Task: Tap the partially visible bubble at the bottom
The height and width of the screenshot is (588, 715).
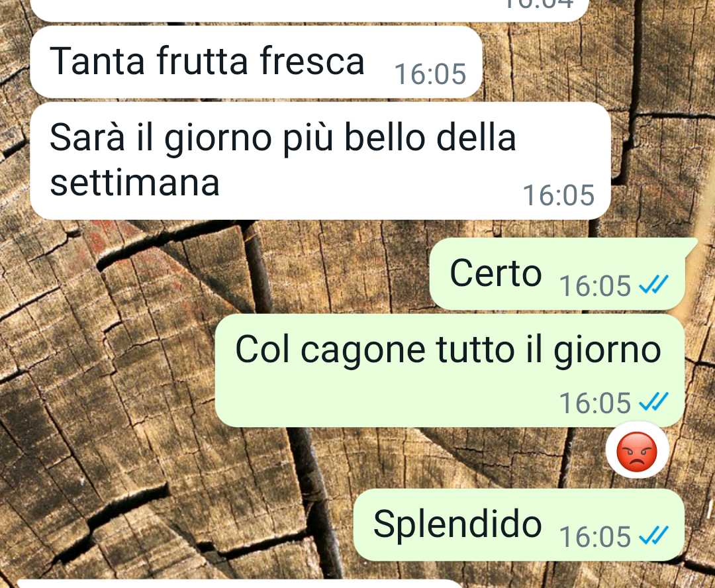Action: pos(240,583)
